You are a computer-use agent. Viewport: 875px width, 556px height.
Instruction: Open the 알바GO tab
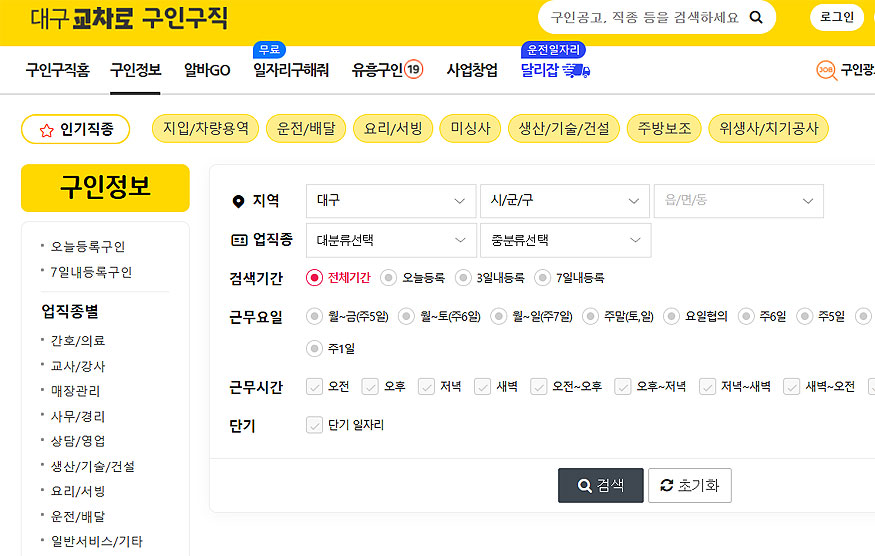[x=207, y=70]
